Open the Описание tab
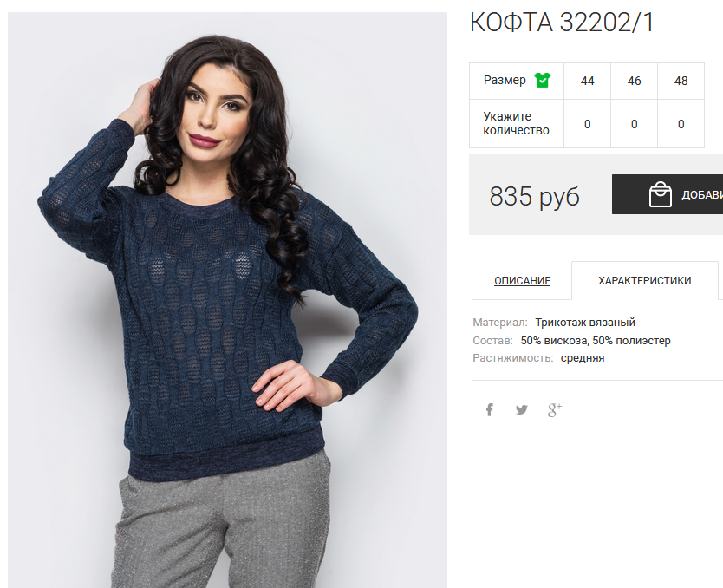 [522, 280]
